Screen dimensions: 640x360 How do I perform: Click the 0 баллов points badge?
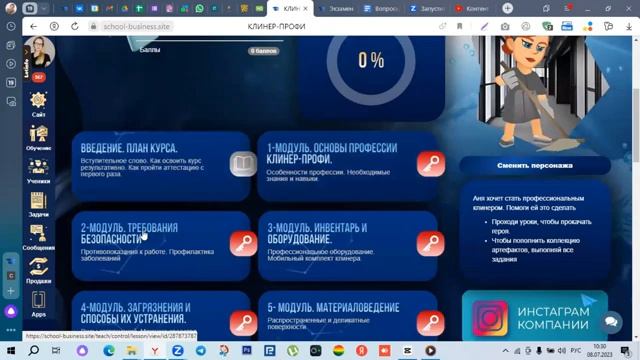pyautogui.click(x=264, y=51)
